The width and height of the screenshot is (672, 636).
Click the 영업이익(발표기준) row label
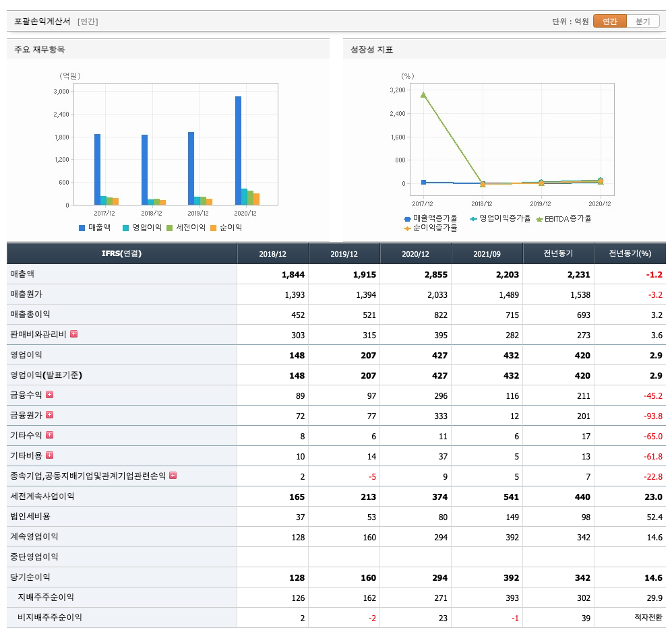[47, 375]
